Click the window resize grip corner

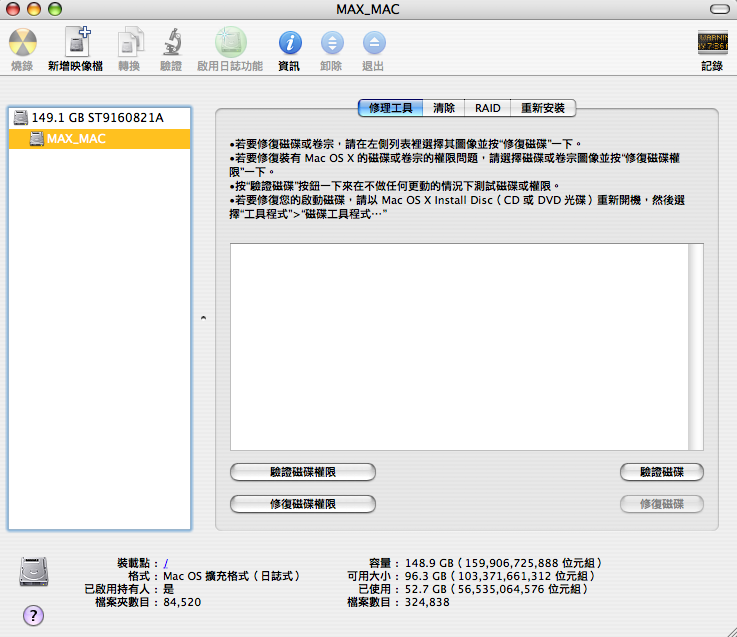tap(731, 631)
